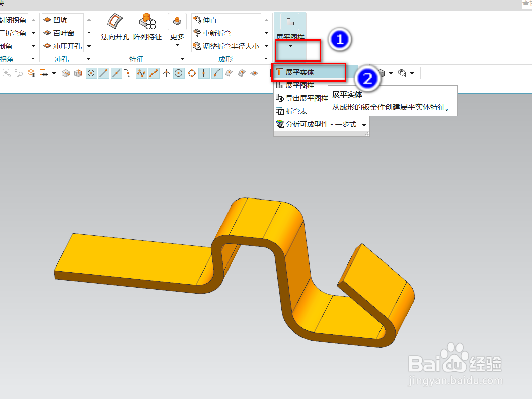The width and height of the screenshot is (532, 399).
Task: Toggle End Point snap option
Action: (103, 73)
